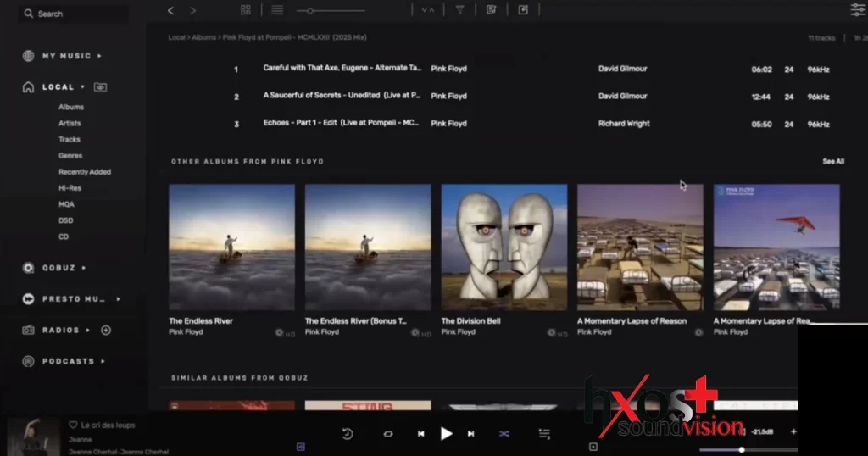Add a radio with the plus icon
The height and width of the screenshot is (456, 868).
(x=106, y=331)
